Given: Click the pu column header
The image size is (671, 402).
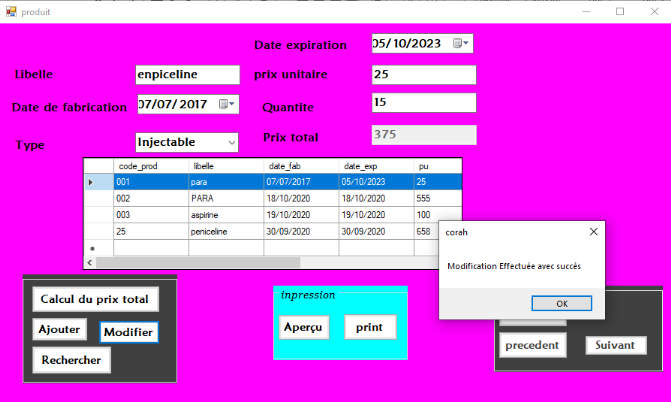Looking at the screenshot, I should [438, 166].
